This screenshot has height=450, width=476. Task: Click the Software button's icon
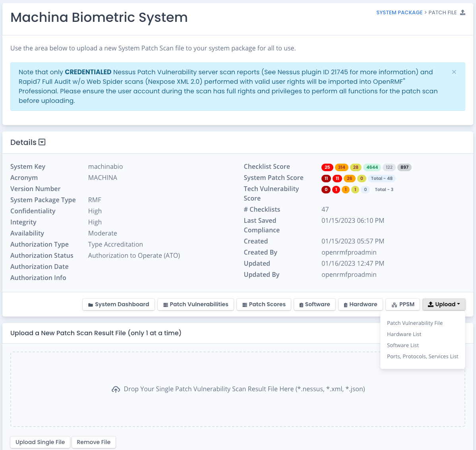(301, 305)
